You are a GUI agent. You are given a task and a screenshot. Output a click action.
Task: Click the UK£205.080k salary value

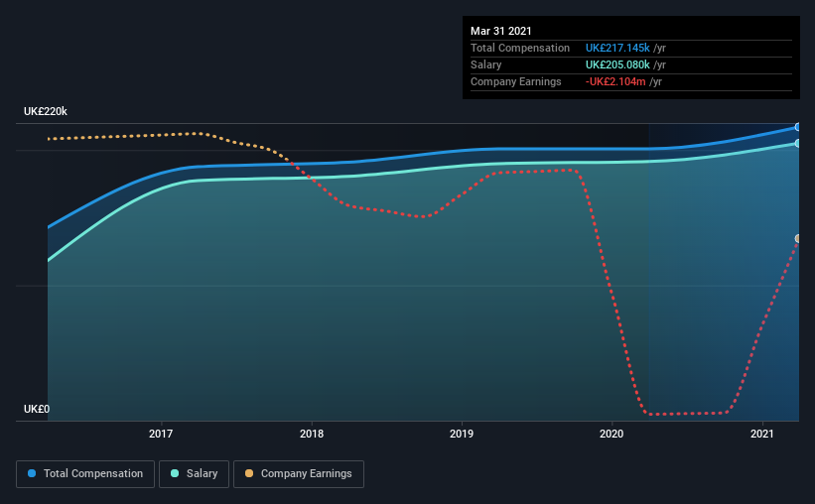[x=617, y=64]
